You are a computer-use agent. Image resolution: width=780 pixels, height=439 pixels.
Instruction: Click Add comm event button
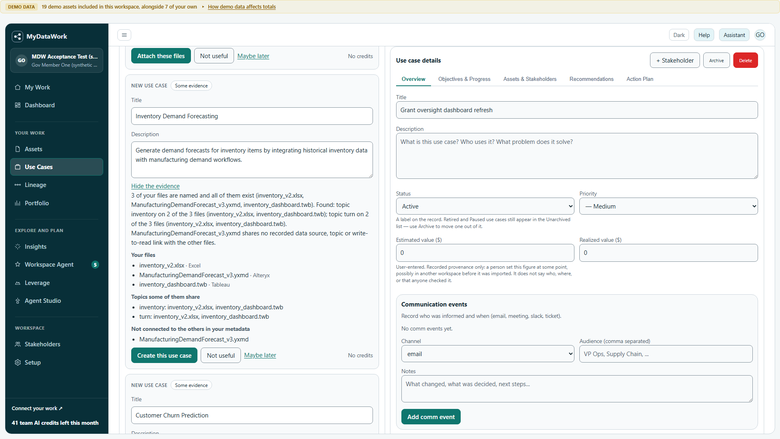(431, 417)
